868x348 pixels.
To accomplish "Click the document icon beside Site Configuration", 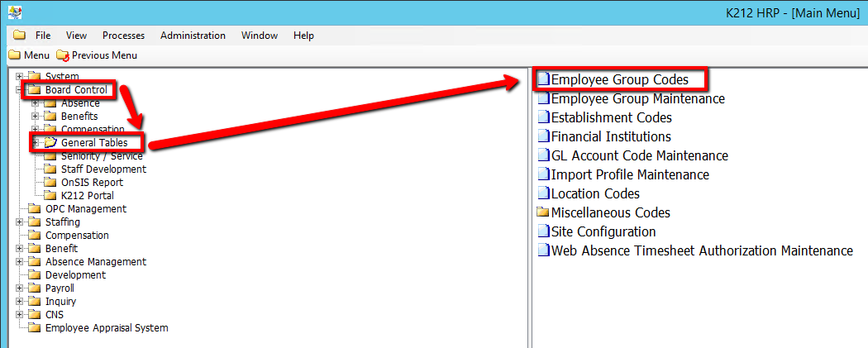I will tap(543, 231).
